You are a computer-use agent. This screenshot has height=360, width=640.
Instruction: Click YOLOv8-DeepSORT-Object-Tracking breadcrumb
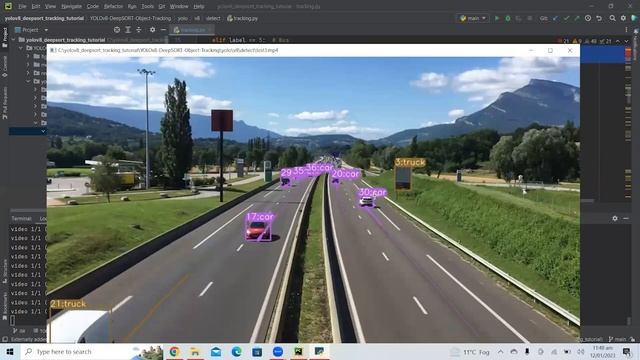(x=130, y=18)
